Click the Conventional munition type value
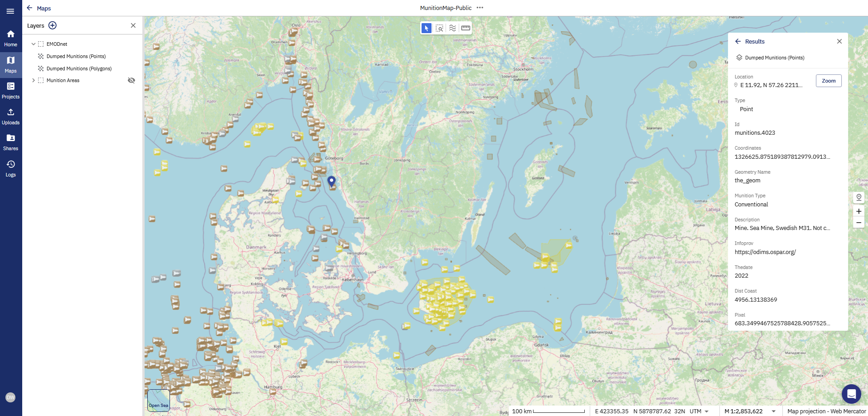 pos(751,205)
